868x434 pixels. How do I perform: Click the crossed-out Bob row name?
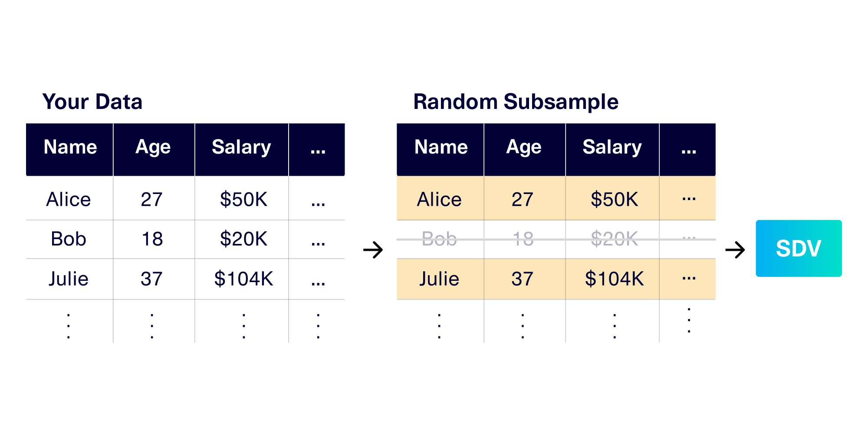pos(439,239)
